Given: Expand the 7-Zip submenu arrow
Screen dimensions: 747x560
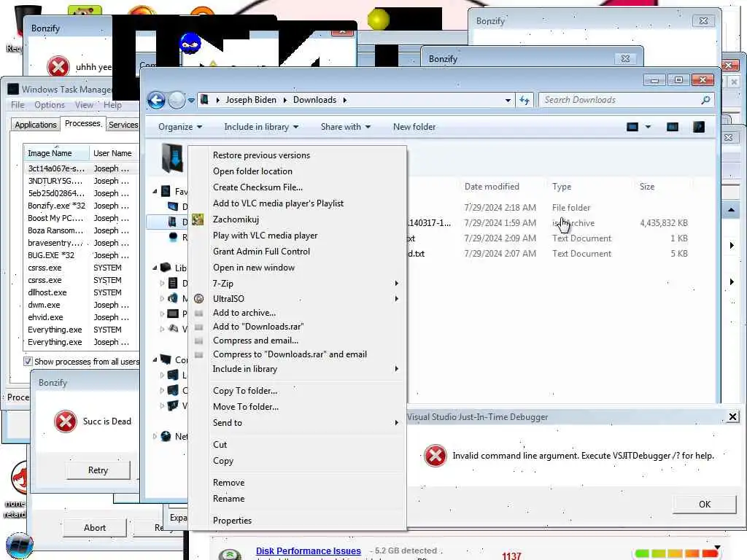Looking at the screenshot, I should pyautogui.click(x=396, y=284).
